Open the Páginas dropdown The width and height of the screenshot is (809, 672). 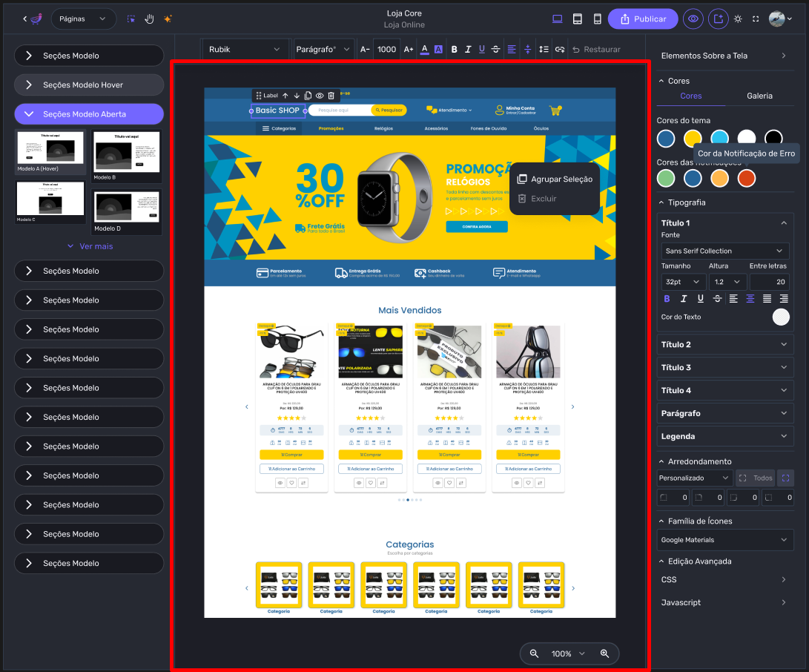pyautogui.click(x=83, y=19)
